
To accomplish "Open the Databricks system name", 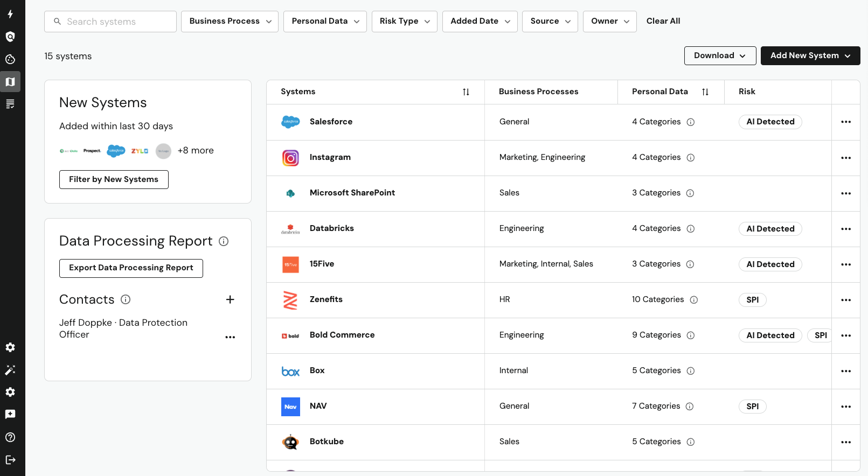I will 332,228.
